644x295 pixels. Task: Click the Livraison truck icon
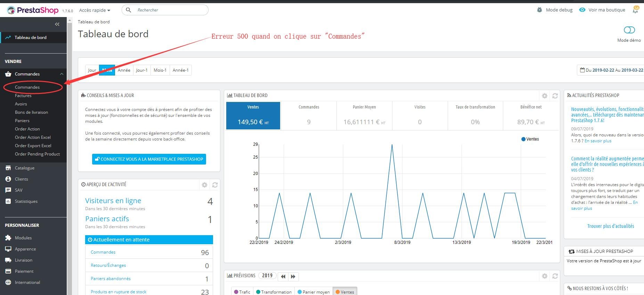pyautogui.click(x=8, y=260)
